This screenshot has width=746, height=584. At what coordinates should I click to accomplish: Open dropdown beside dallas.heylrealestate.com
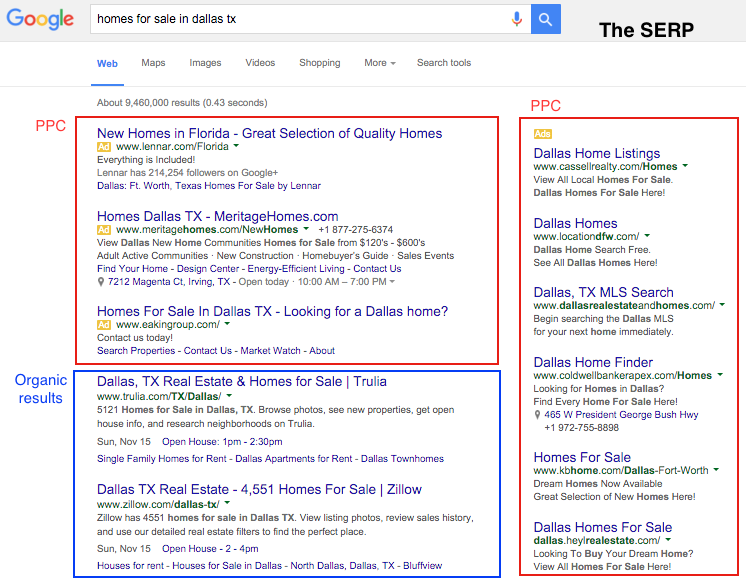[668, 540]
